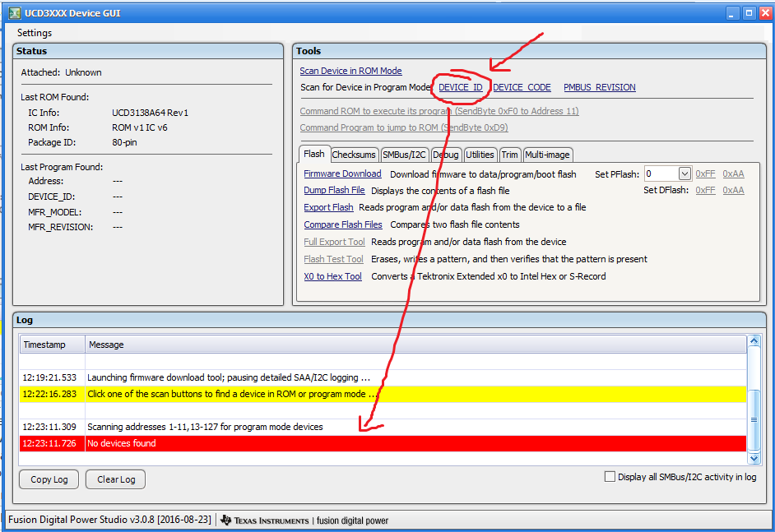Image resolution: width=775 pixels, height=532 pixels.
Task: Select 'Scanning addresses 1-11,13-127' log row
Action: 383,427
